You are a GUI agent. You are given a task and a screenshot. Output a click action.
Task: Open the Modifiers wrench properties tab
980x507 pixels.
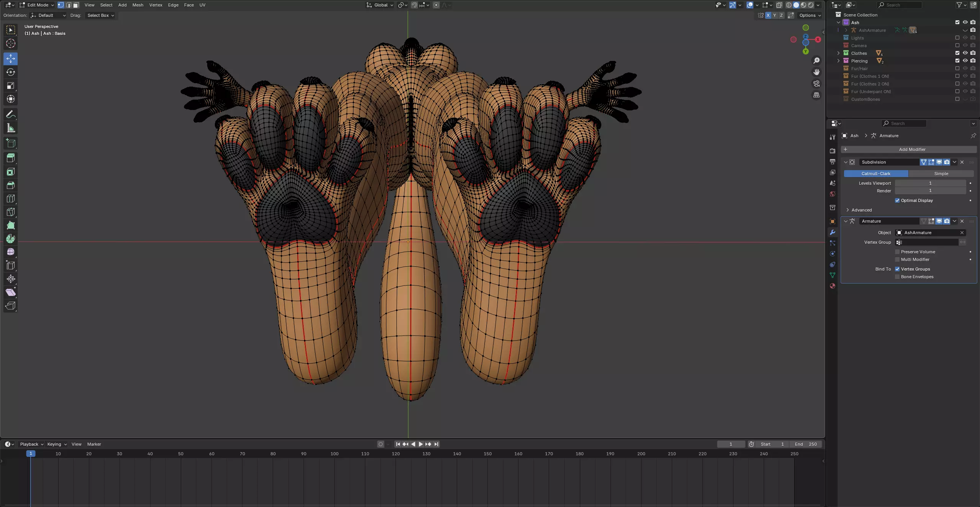[832, 232]
